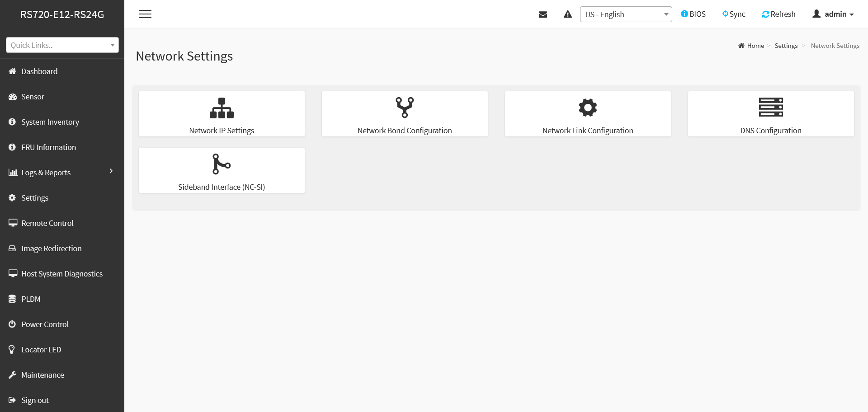Select the PLDM menu item
Screen dimensions: 868x412
pos(31,299)
